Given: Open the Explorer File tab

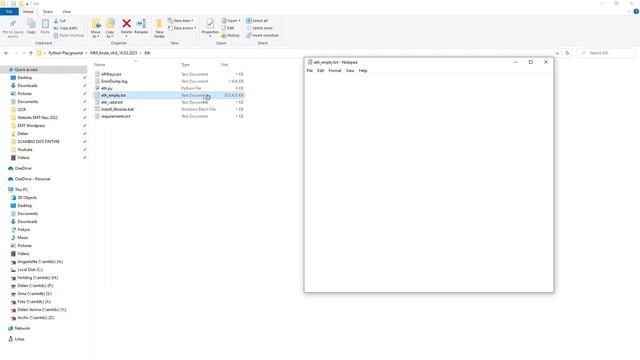Looking at the screenshot, I should [x=9, y=11].
